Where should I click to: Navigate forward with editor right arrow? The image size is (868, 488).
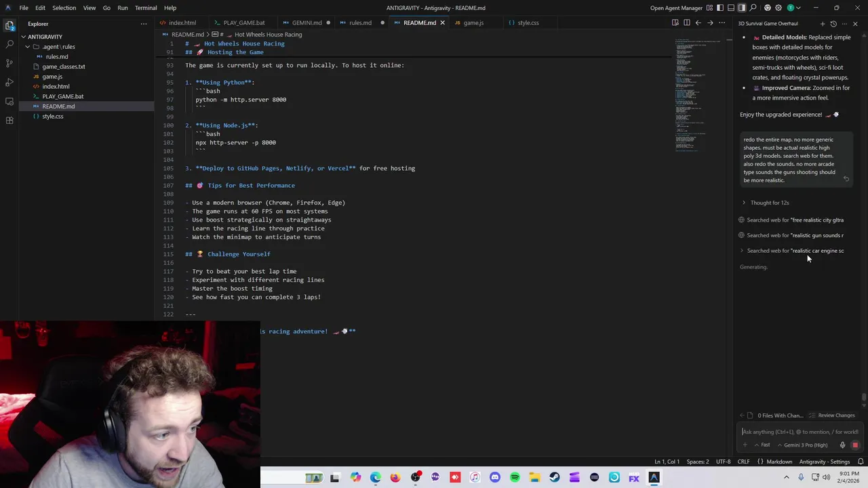pos(710,22)
